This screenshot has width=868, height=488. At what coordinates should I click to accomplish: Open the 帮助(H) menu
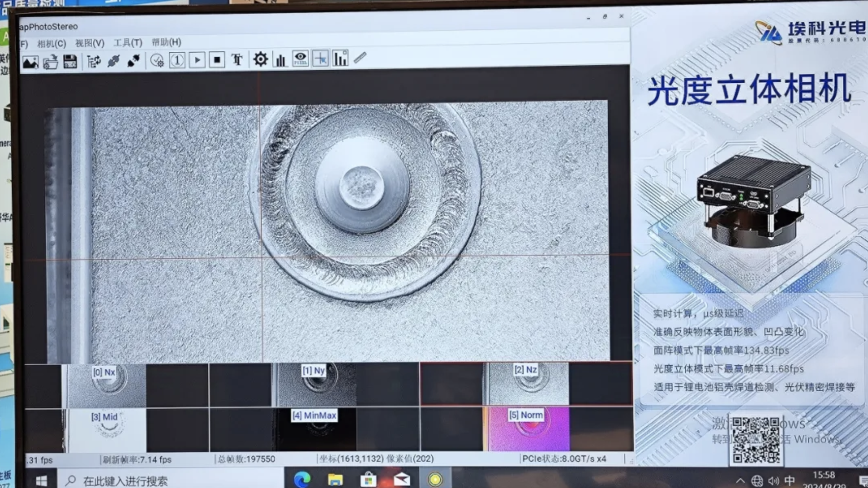click(x=166, y=42)
